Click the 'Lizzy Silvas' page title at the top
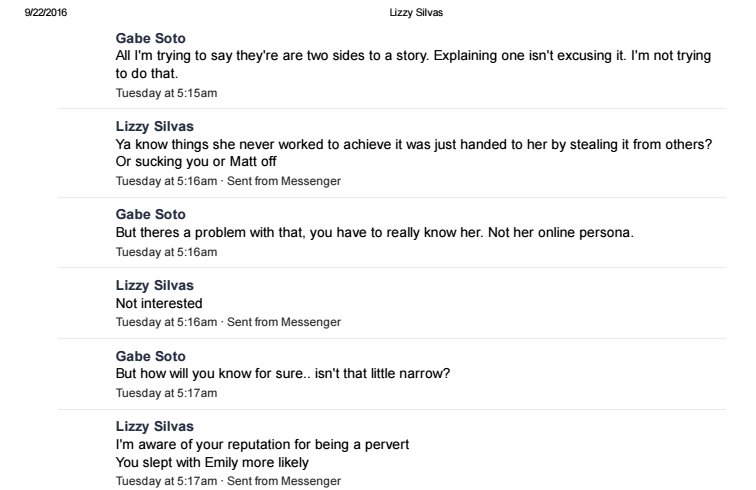 [416, 13]
